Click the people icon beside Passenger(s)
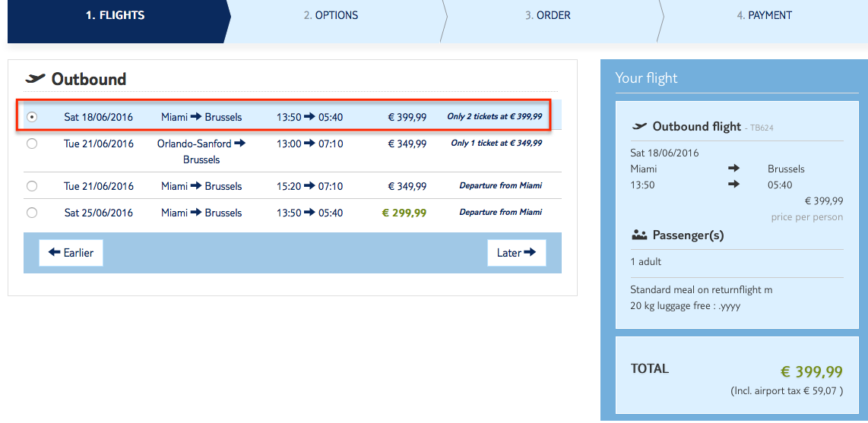 pos(639,235)
